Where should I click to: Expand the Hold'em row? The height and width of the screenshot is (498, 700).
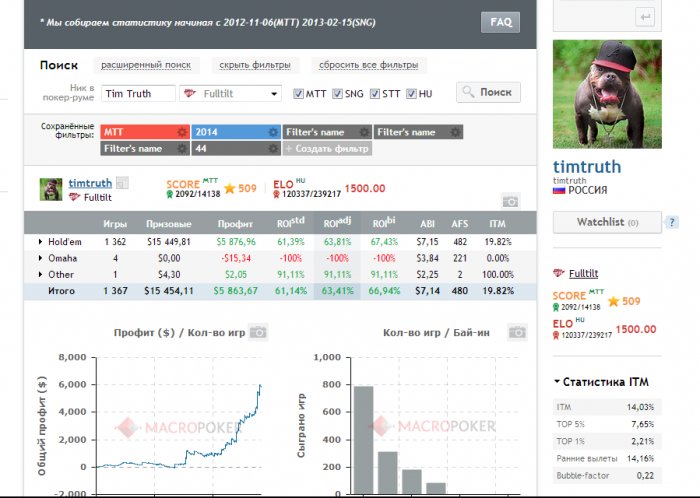click(41, 242)
